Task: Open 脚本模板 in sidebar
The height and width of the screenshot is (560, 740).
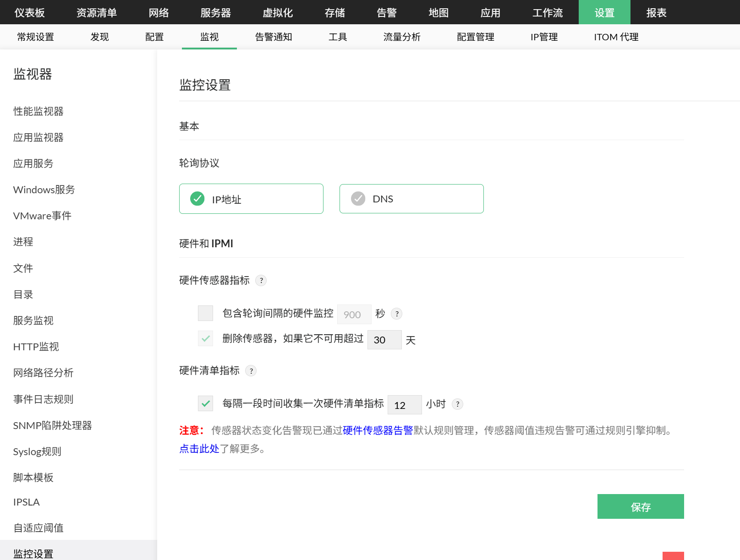Action: tap(33, 478)
